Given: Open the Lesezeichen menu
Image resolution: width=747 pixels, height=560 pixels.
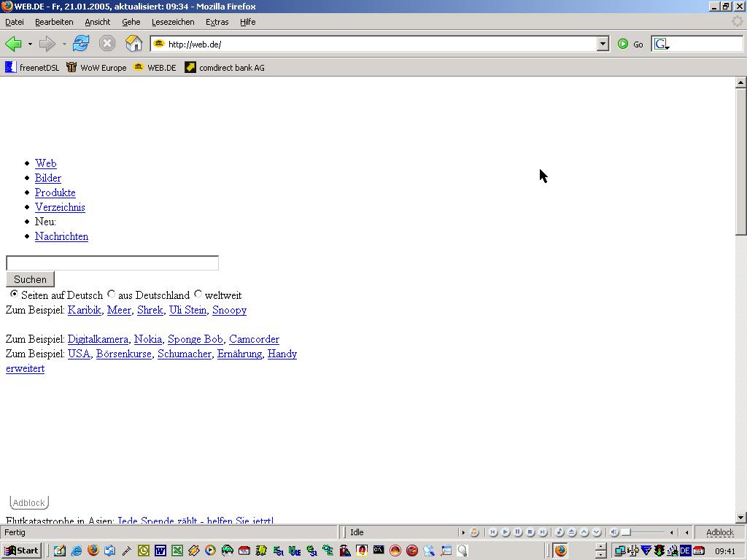Looking at the screenshot, I should 173,22.
